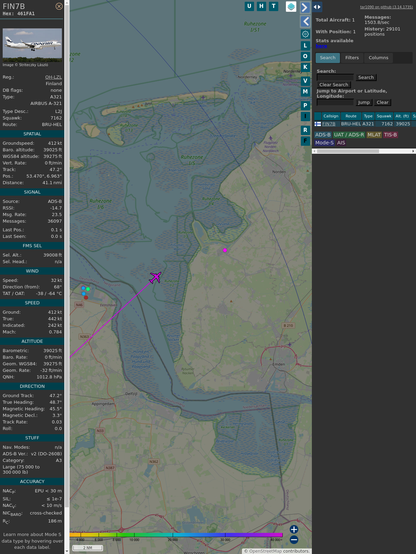This screenshot has width=416, height=554.
Task: Open the OH-LZL registration link
Action: coord(53,77)
